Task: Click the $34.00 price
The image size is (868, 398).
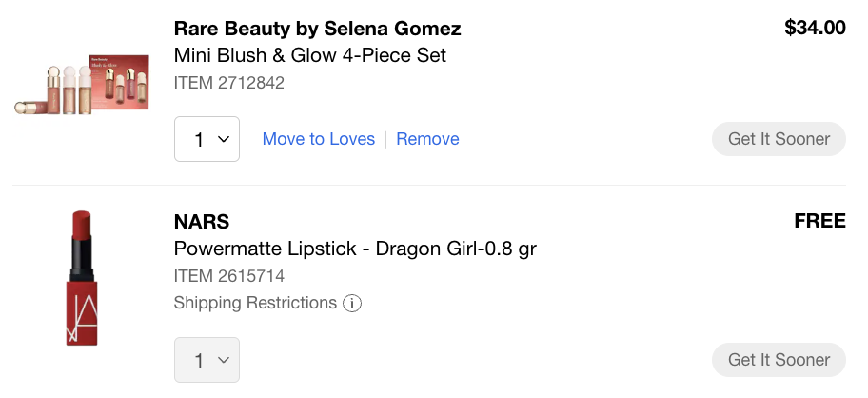Action: click(x=815, y=29)
